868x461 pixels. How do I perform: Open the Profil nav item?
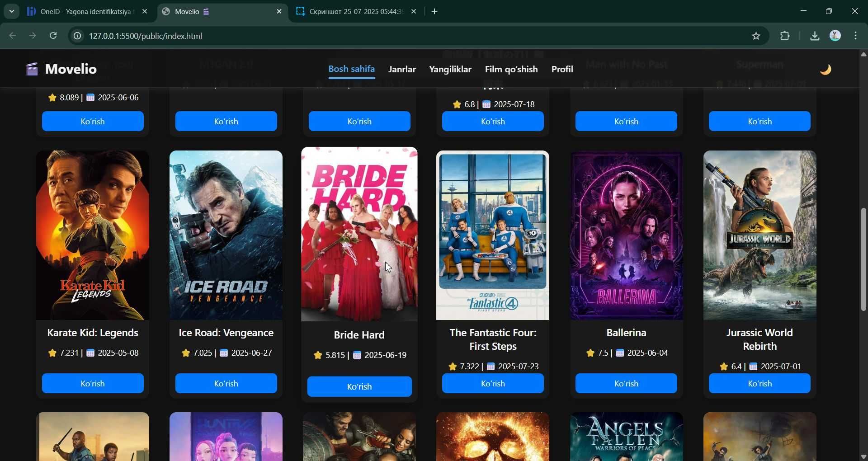(x=562, y=69)
